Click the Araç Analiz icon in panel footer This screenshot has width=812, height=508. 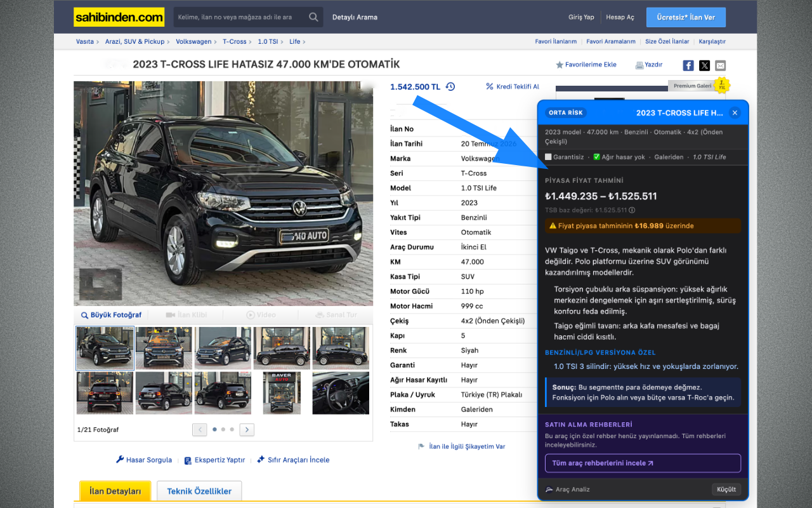(x=549, y=490)
